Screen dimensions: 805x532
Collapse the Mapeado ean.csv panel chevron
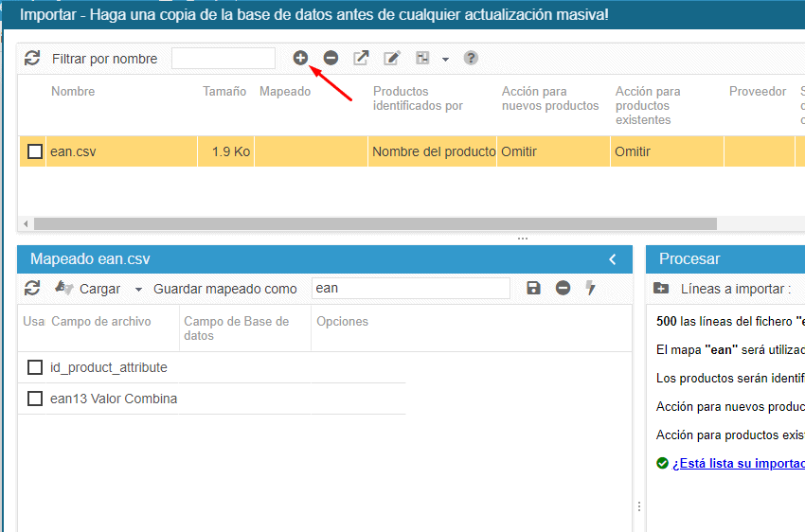tap(613, 259)
